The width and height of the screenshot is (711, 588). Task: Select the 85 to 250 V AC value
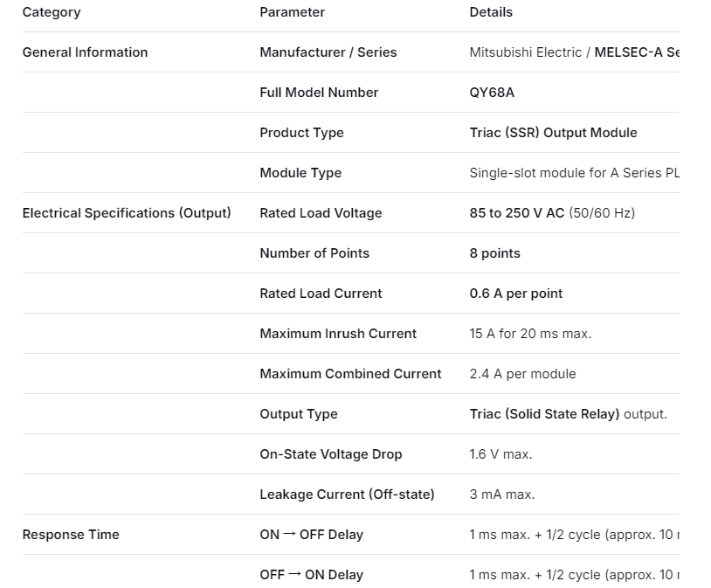[517, 213]
